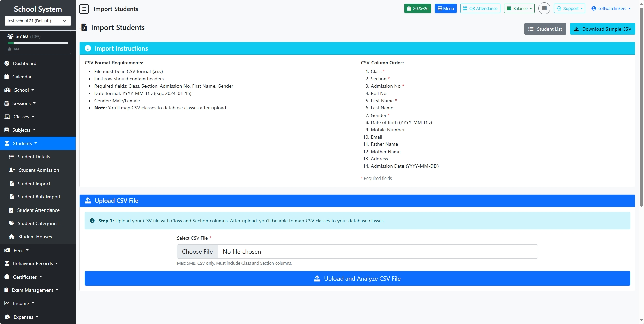
Task: Click the hamburger sidebar toggle icon
Action: [x=84, y=9]
